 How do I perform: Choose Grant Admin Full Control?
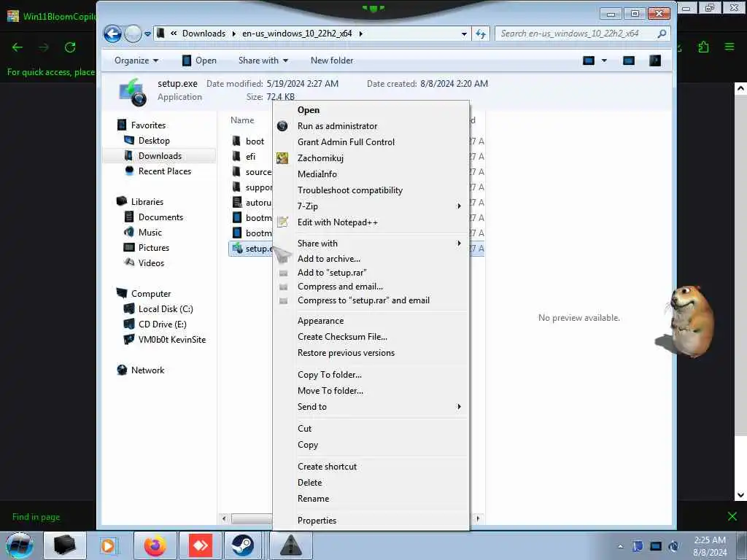(x=371, y=142)
